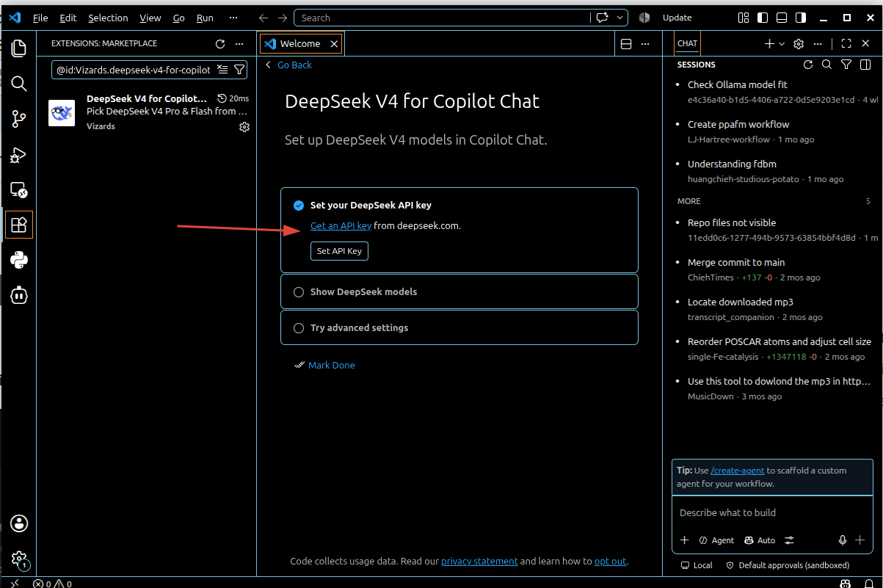This screenshot has height=588, width=883.
Task: Click the Update button in title bar
Action: click(677, 18)
